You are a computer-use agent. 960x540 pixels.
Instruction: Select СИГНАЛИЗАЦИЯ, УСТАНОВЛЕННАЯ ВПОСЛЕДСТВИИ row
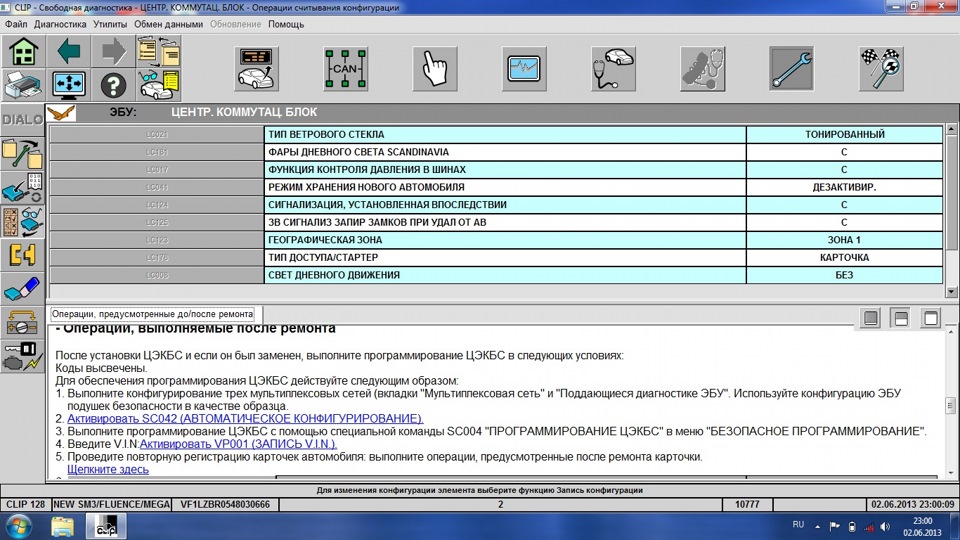coord(496,205)
